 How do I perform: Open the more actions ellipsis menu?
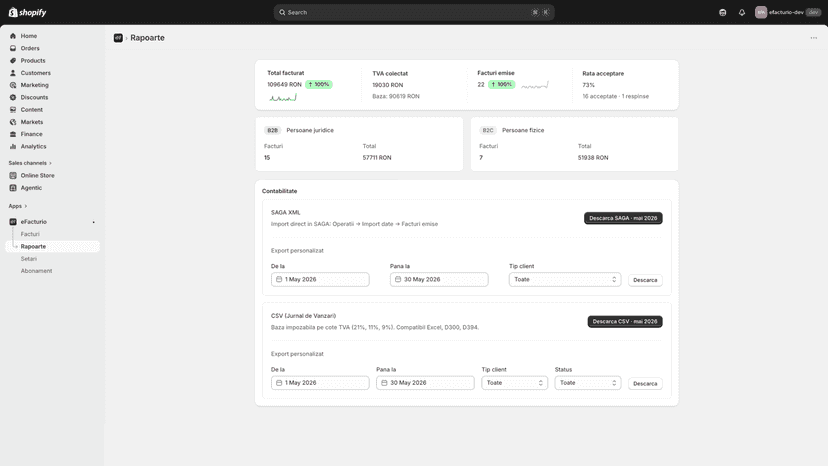tap(814, 38)
